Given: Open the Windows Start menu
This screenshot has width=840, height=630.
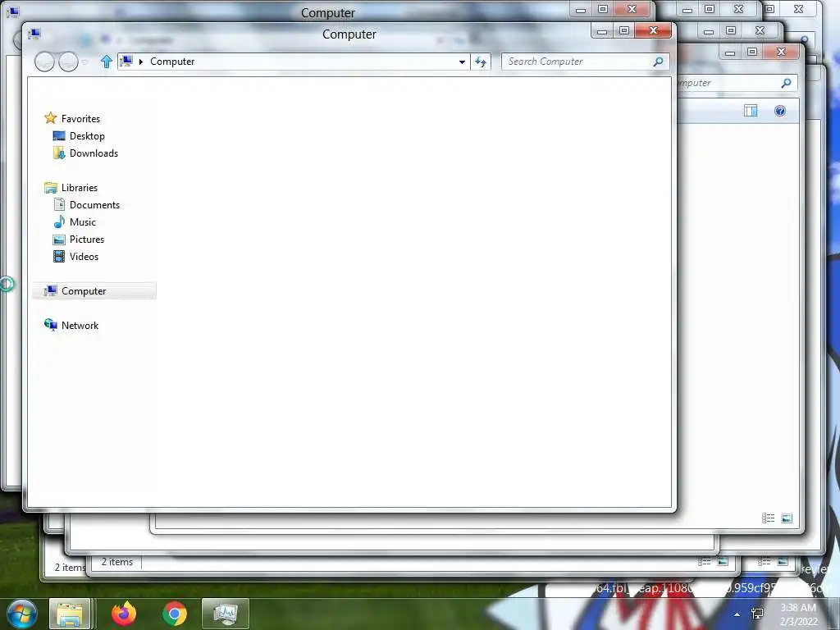Looking at the screenshot, I should tap(21, 614).
